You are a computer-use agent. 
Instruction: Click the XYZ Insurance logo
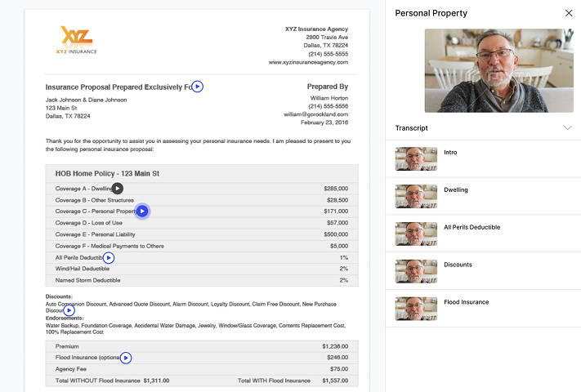78,39
